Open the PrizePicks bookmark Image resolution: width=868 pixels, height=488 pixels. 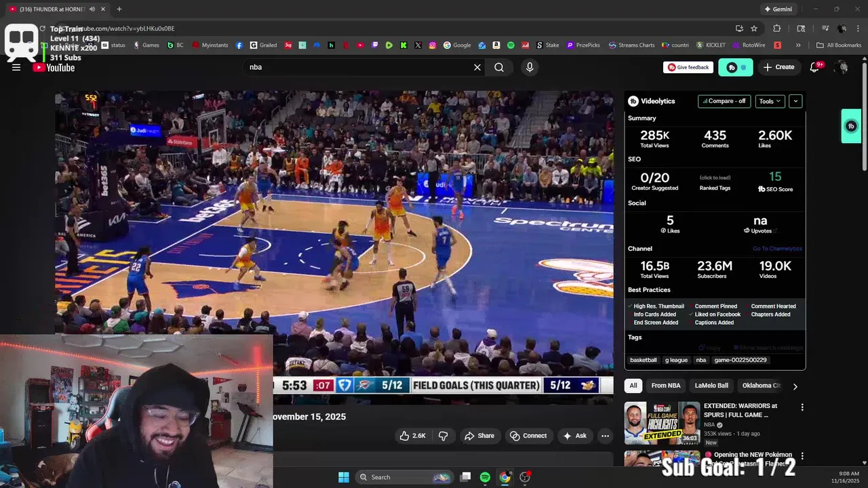click(583, 45)
